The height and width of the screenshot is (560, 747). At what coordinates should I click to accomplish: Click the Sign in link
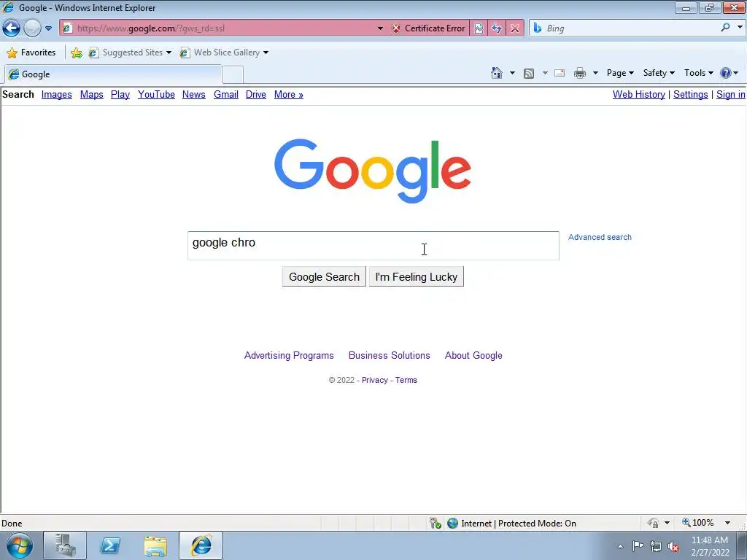tap(731, 94)
